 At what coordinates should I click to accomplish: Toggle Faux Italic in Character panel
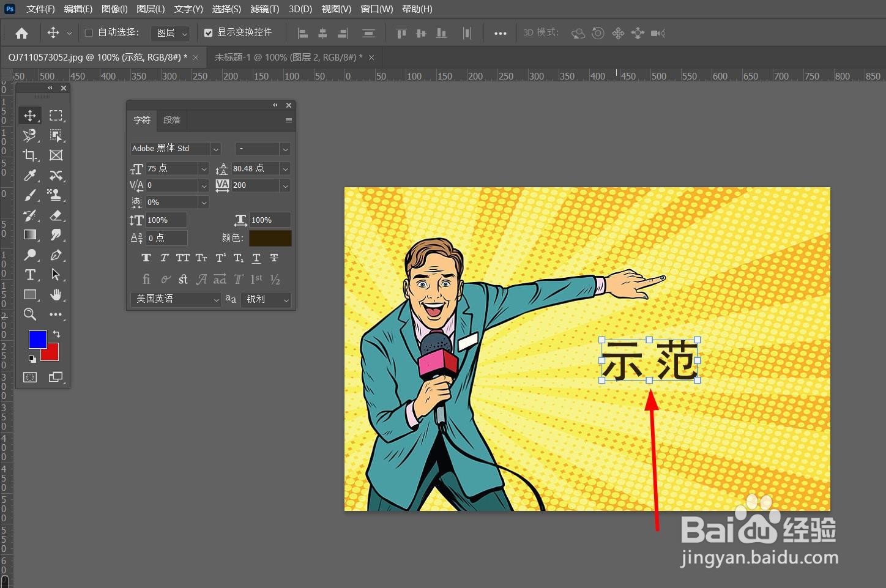(164, 258)
